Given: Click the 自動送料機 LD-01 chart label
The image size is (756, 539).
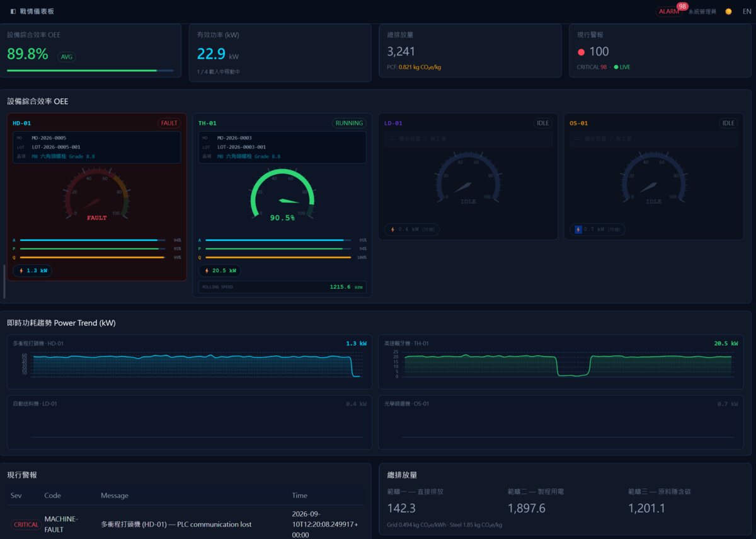Looking at the screenshot, I should pos(35,403).
